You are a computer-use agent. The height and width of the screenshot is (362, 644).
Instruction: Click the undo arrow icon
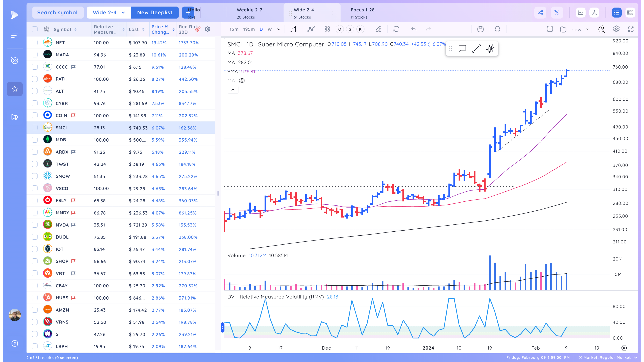click(x=414, y=29)
